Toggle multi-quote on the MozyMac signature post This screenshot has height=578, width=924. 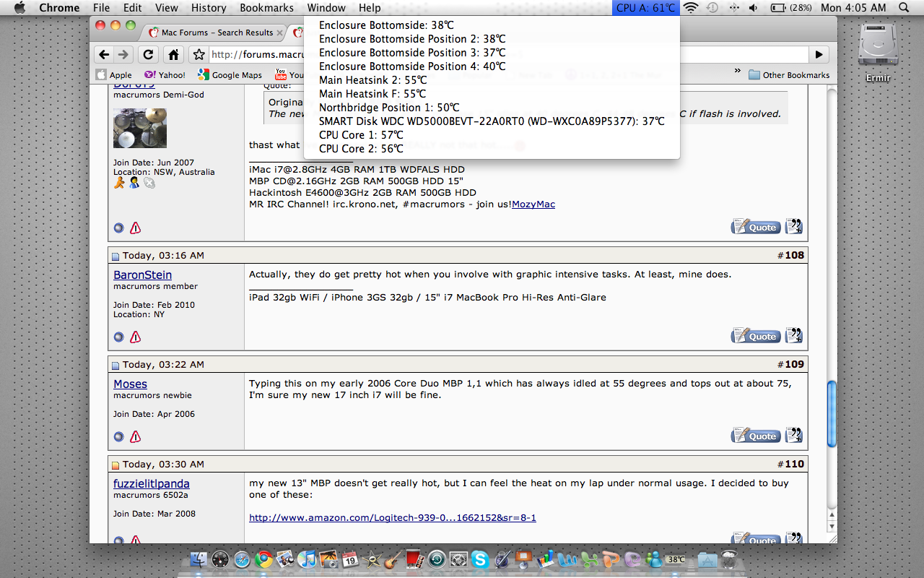pyautogui.click(x=794, y=227)
